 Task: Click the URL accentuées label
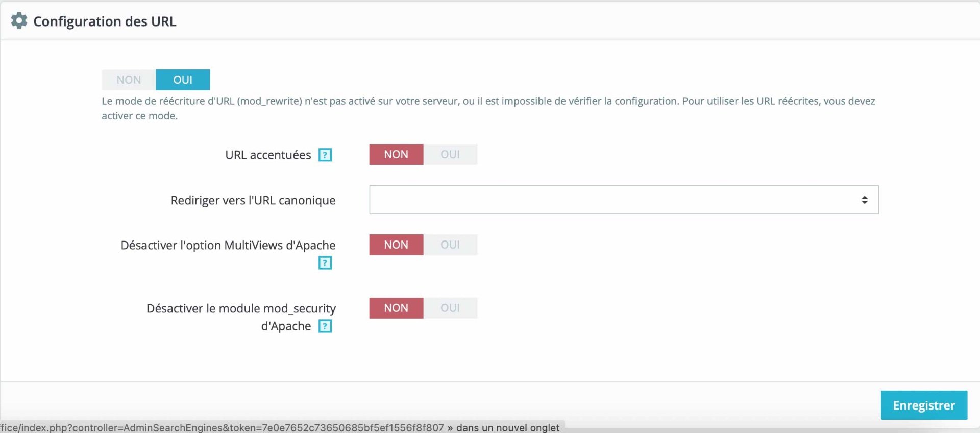click(x=268, y=155)
